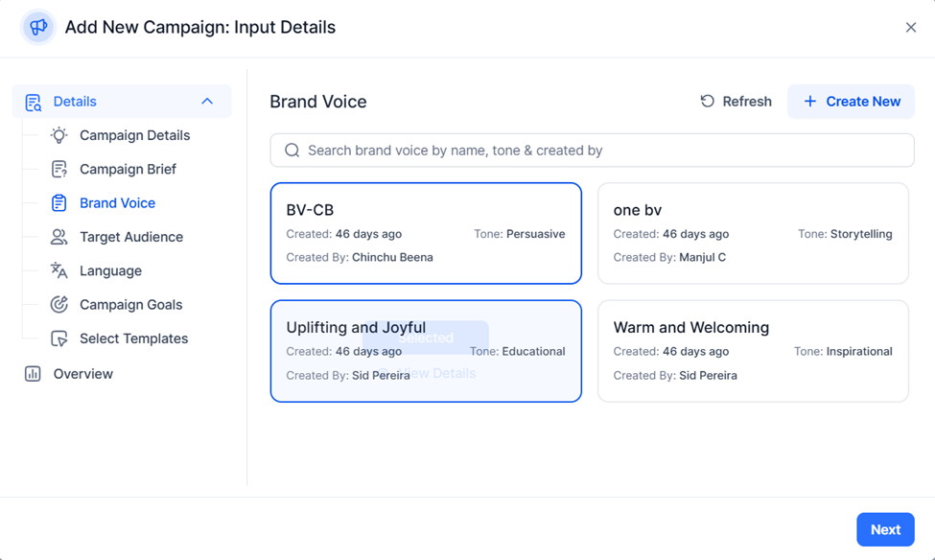Click 'Created: 46 days ago' on one bv card

[x=671, y=234]
